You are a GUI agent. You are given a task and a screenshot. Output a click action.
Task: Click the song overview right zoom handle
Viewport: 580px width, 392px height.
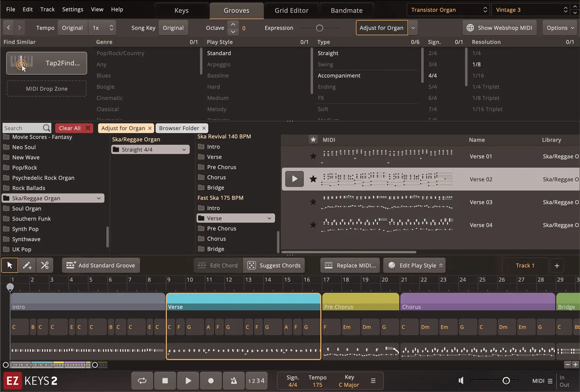(95, 365)
